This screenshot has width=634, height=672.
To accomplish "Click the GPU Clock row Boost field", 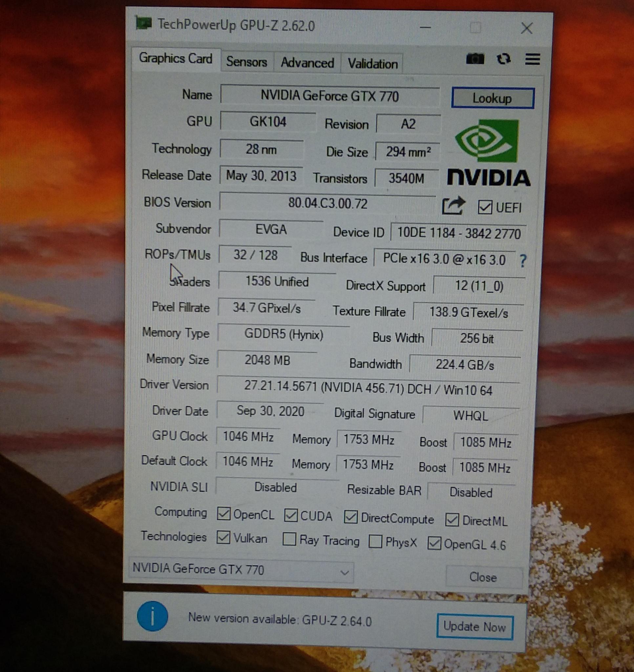I will pos(486,442).
